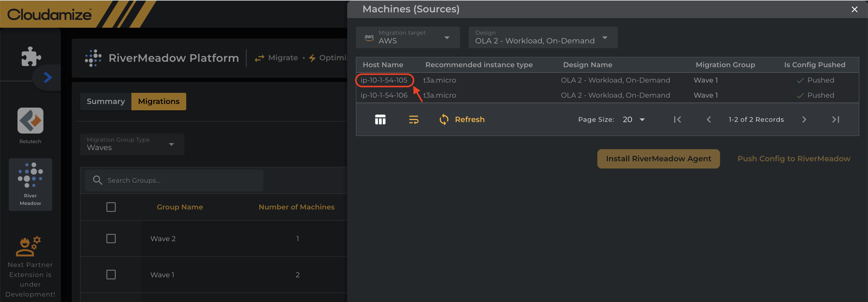Click the design name for ip-10-1-54-106
Screen dimensions: 868x302
(615, 95)
